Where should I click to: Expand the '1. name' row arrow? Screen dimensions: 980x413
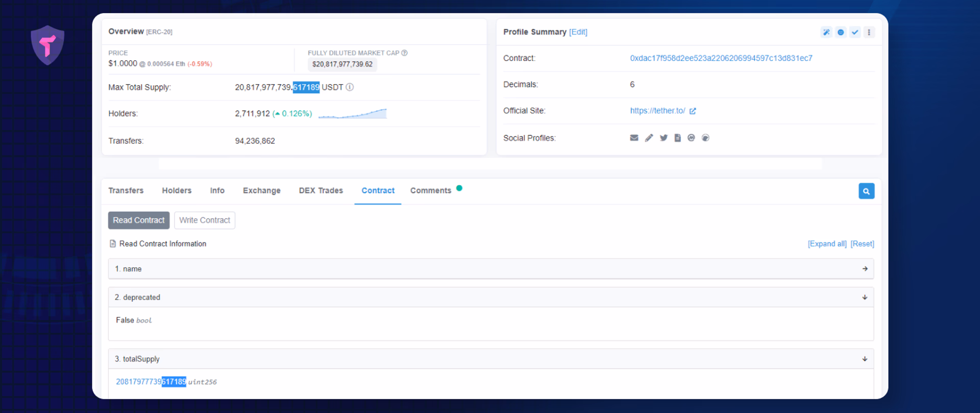click(x=865, y=269)
